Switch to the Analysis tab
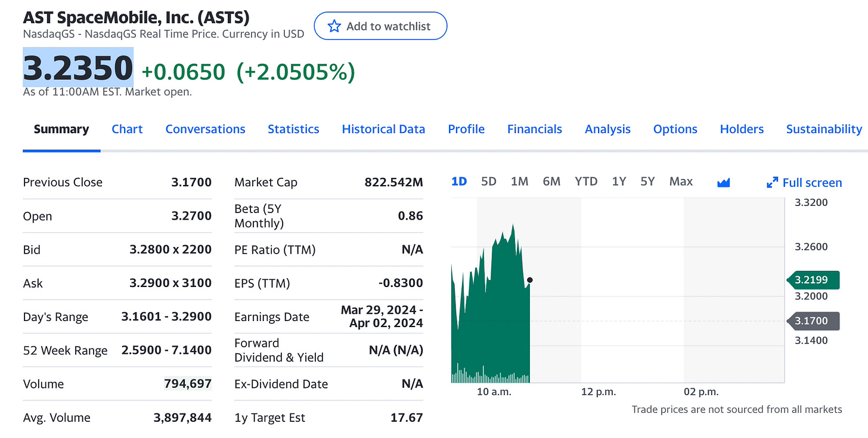Screen dimensions: 868x438 607,129
